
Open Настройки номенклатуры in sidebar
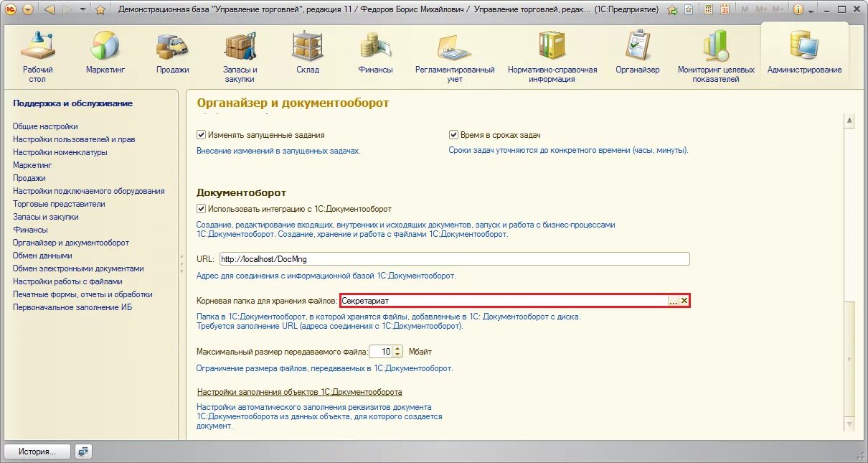pyautogui.click(x=60, y=152)
